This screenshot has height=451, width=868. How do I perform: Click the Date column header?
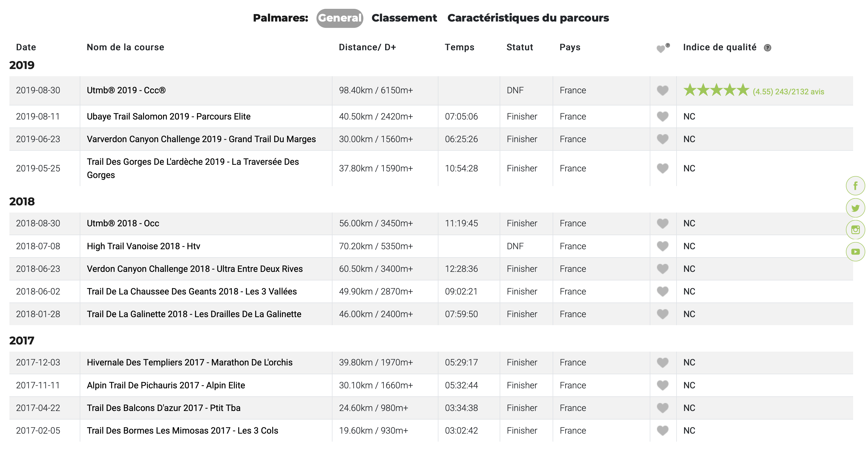click(x=26, y=47)
